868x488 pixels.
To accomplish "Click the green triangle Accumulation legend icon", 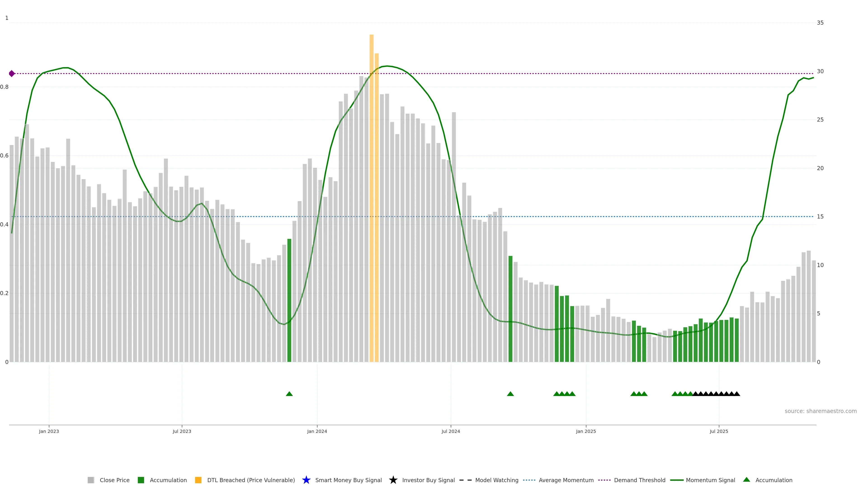I will (746, 480).
